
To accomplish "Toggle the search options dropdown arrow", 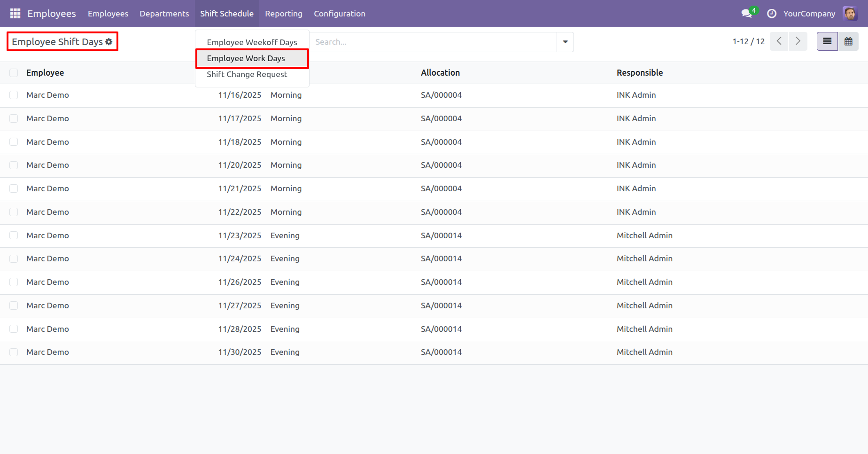I will coord(565,42).
